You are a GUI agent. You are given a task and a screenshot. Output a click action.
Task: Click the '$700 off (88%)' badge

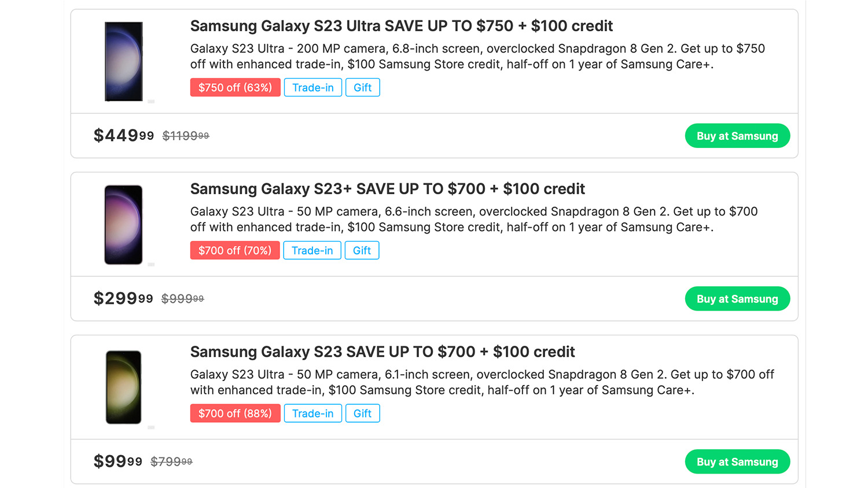pos(235,413)
